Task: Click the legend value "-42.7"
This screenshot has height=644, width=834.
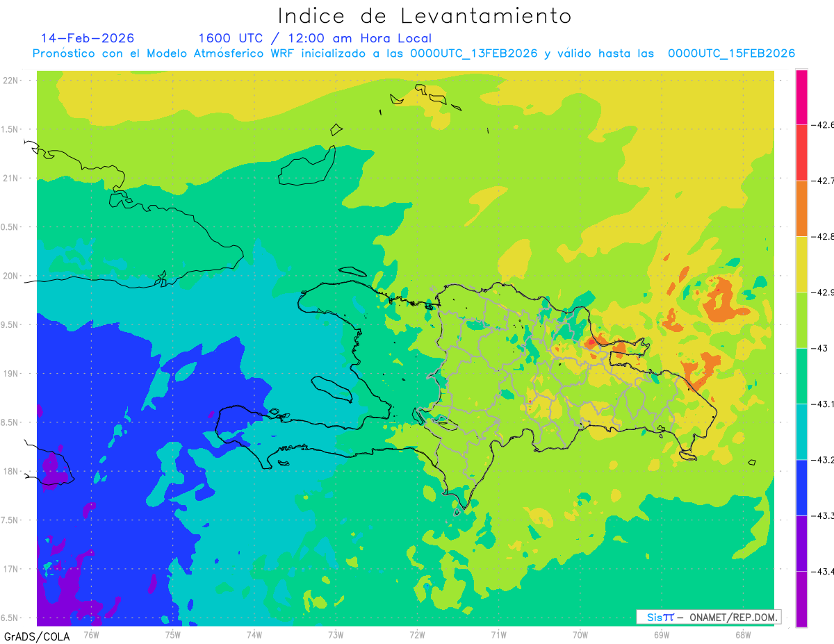Action: pyautogui.click(x=824, y=181)
